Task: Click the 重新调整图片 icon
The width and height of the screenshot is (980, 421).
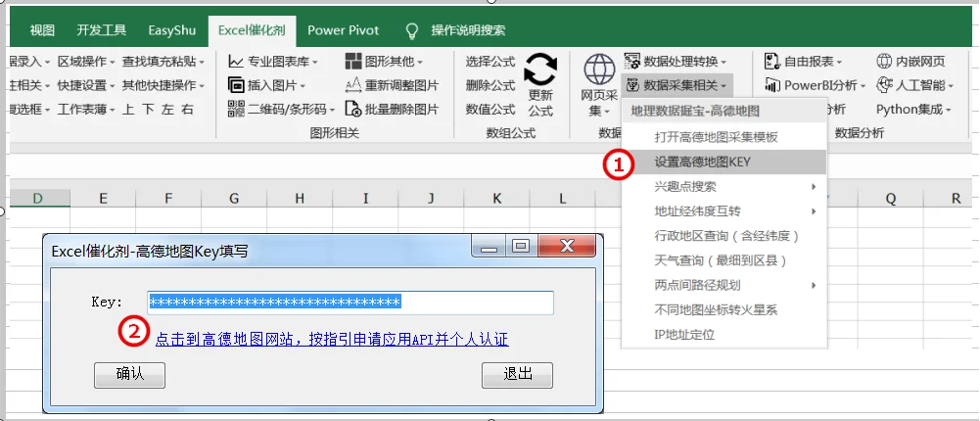Action: click(x=353, y=85)
